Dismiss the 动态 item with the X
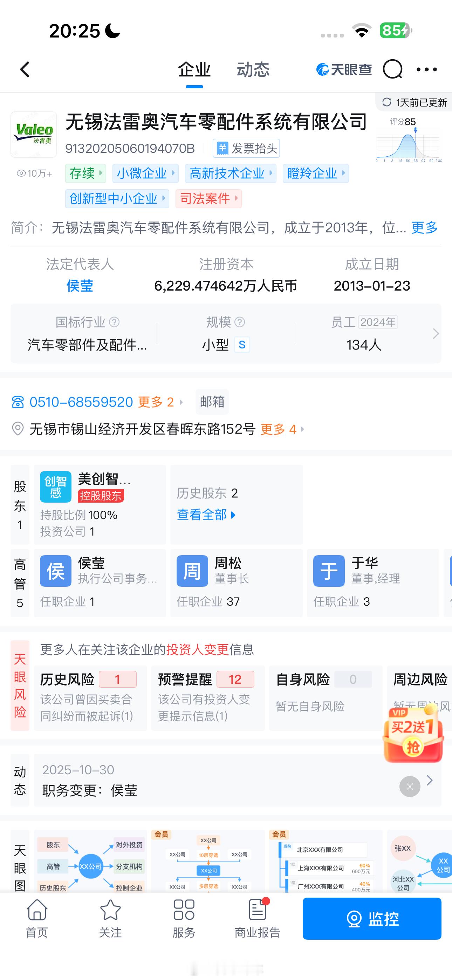452x980 pixels. pos(410,787)
